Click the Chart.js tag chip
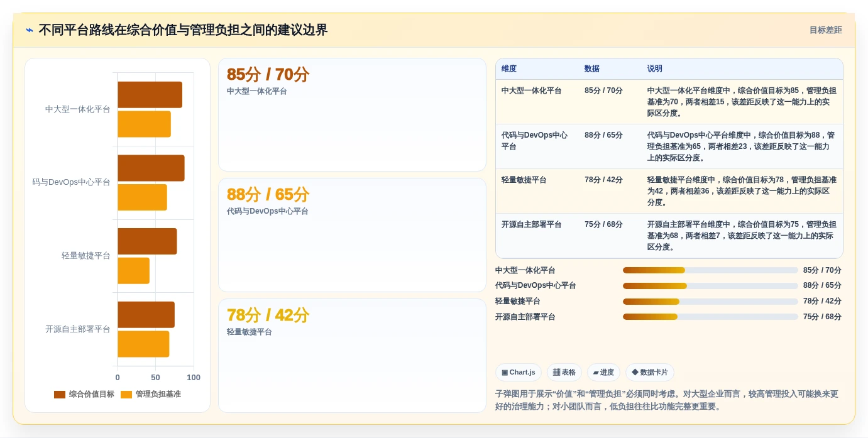868x438 pixels. (x=519, y=373)
